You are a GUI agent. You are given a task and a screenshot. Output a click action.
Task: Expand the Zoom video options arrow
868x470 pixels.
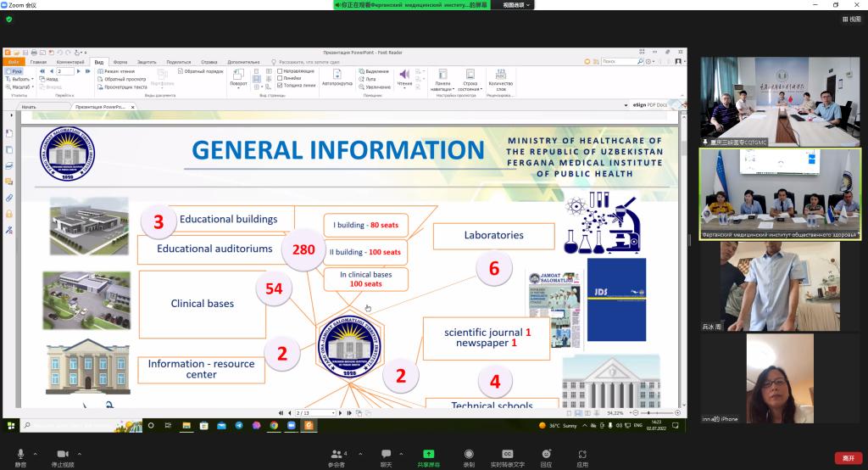[x=79, y=454]
